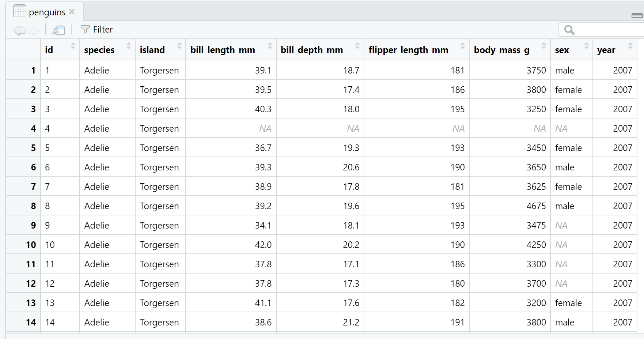Viewport: 644px width, 339px height.
Task: Sort table by id column arrows
Action: [x=73, y=46]
